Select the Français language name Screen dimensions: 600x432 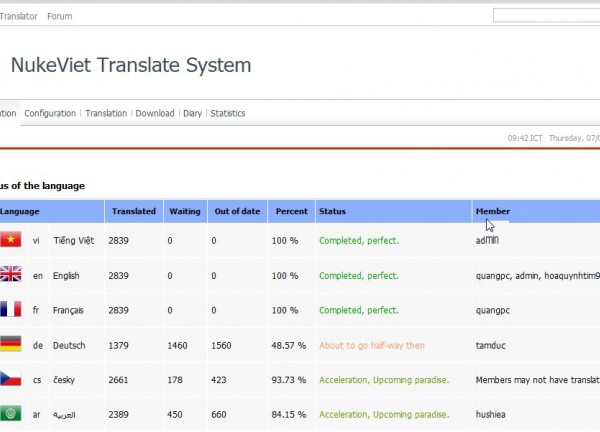[68, 310]
